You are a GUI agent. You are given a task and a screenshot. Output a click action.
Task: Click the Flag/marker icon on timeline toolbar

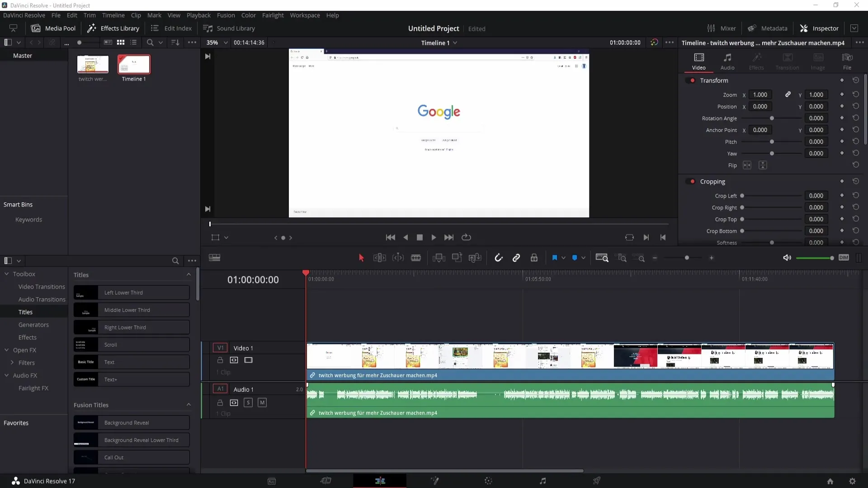click(554, 258)
